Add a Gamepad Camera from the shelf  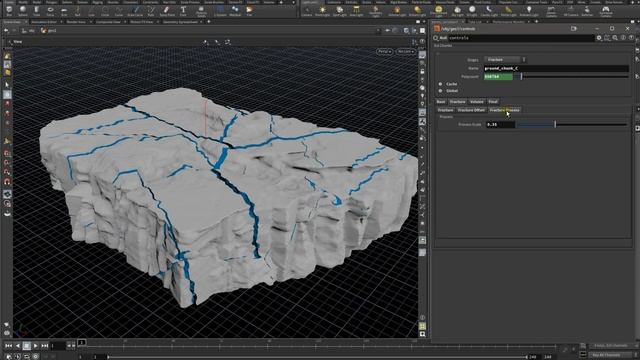click(x=606, y=11)
